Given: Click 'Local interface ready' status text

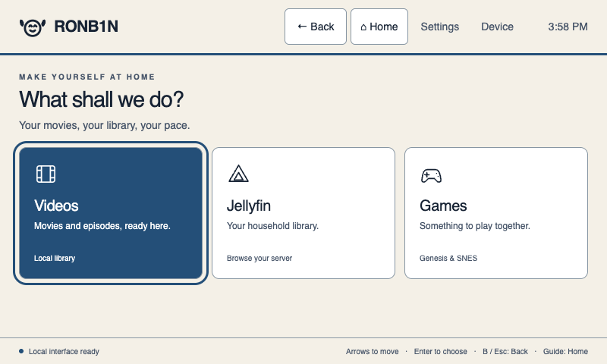Looking at the screenshot, I should pos(64,352).
